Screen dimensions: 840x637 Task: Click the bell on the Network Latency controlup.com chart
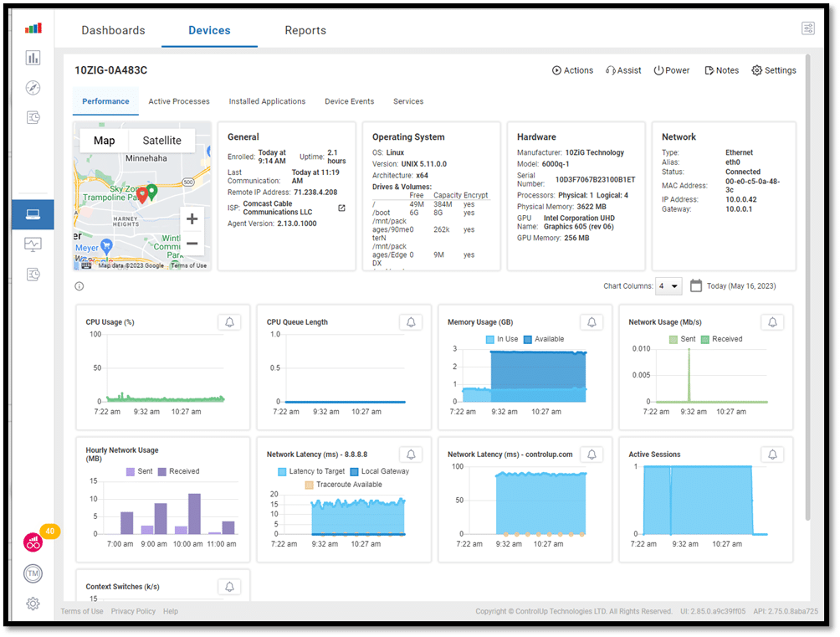click(592, 455)
